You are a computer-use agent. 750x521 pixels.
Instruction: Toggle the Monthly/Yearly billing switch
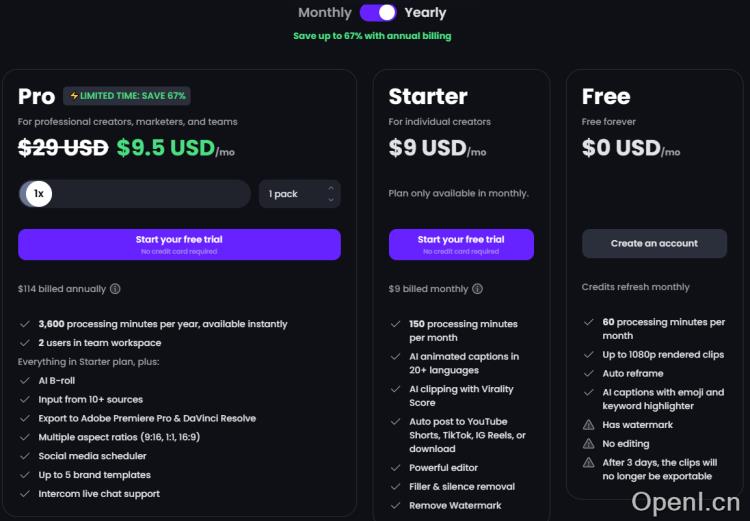click(378, 13)
